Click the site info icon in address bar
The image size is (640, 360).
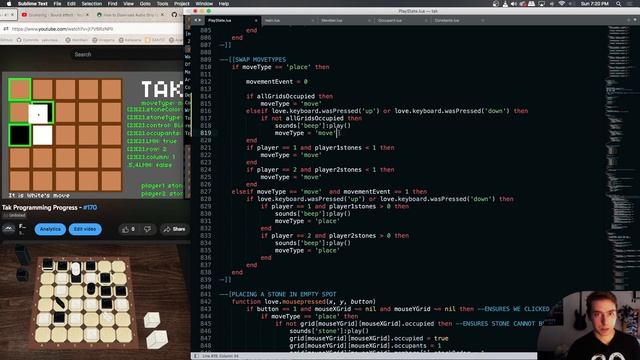(x=6, y=29)
